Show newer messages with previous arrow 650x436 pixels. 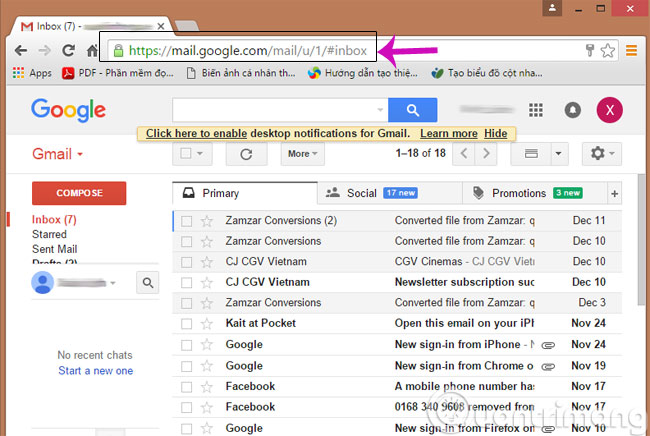click(464, 154)
